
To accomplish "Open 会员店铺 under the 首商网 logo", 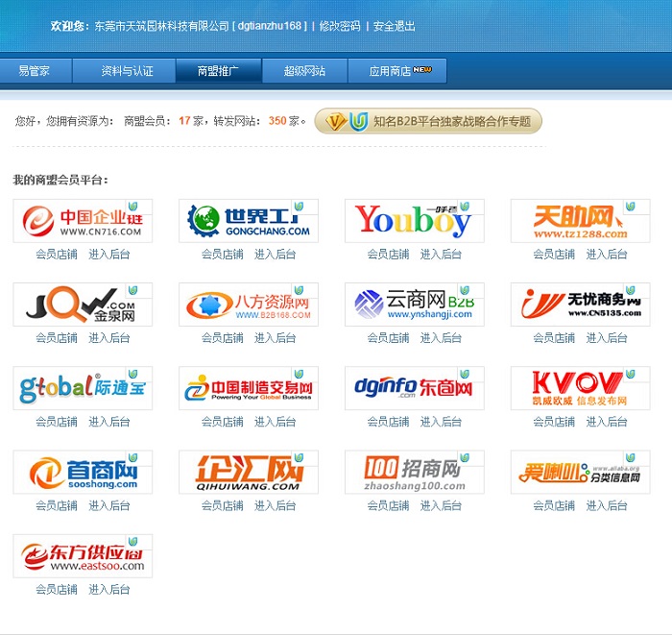I will (57, 506).
